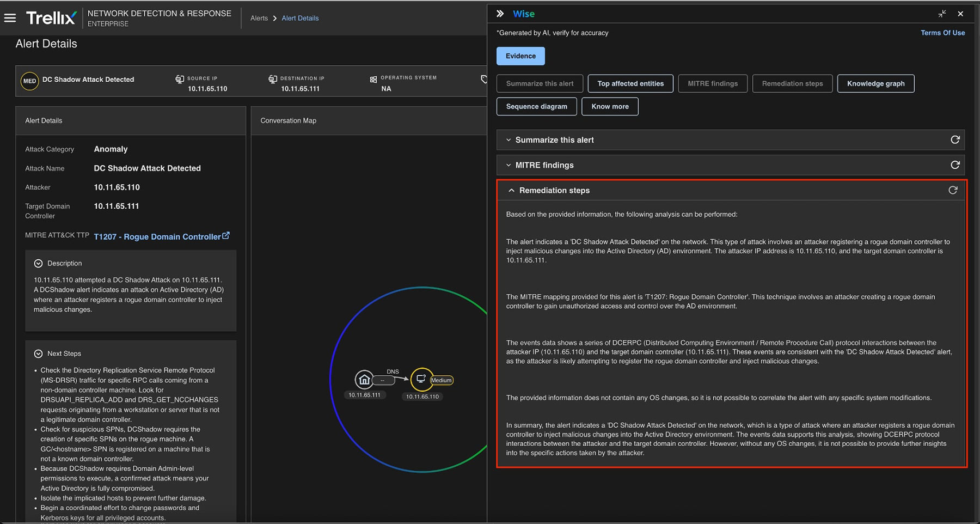Refresh the Summarize this alert section
This screenshot has width=980, height=524.
click(954, 140)
